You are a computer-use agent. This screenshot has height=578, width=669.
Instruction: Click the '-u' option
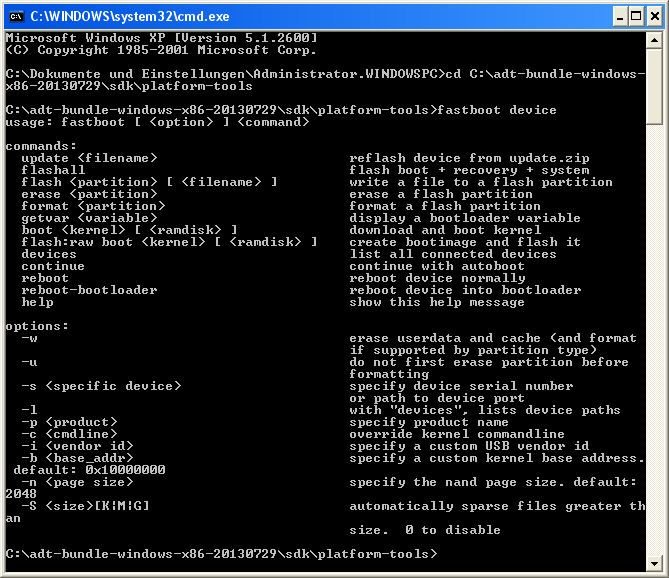(29, 362)
